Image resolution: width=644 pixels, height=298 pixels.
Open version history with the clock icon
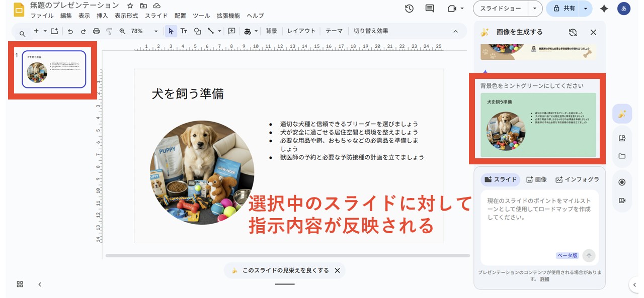409,9
